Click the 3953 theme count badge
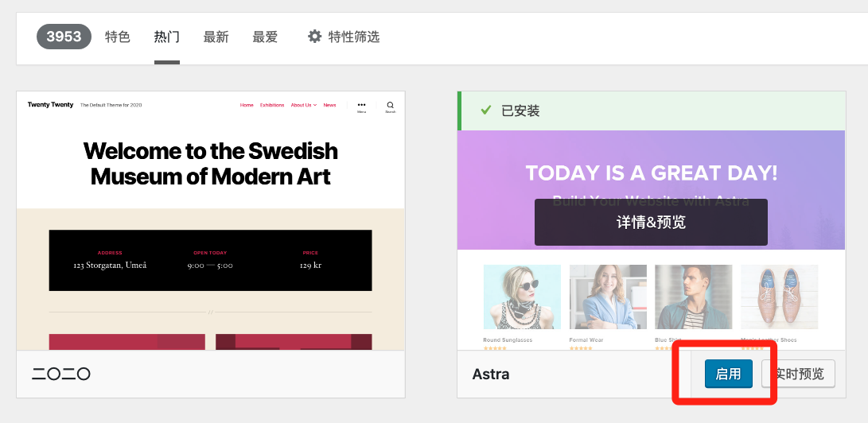The height and width of the screenshot is (423, 868). click(x=64, y=37)
